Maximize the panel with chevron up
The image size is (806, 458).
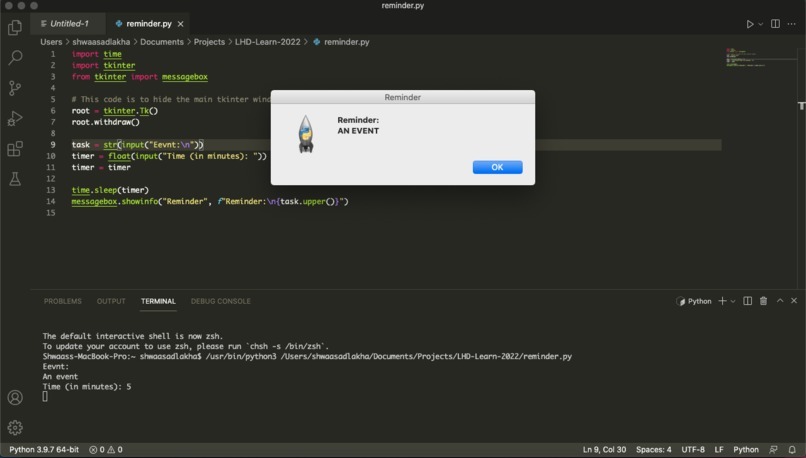[x=780, y=301]
